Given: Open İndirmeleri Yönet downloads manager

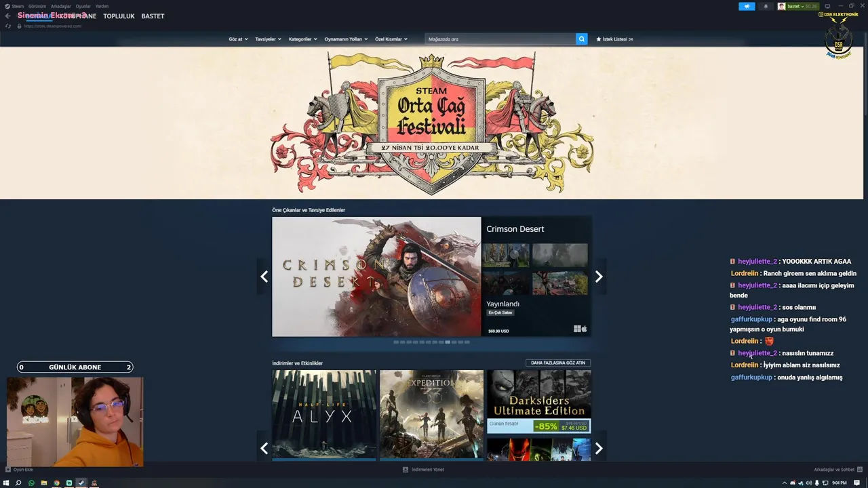Looking at the screenshot, I should 424,469.
